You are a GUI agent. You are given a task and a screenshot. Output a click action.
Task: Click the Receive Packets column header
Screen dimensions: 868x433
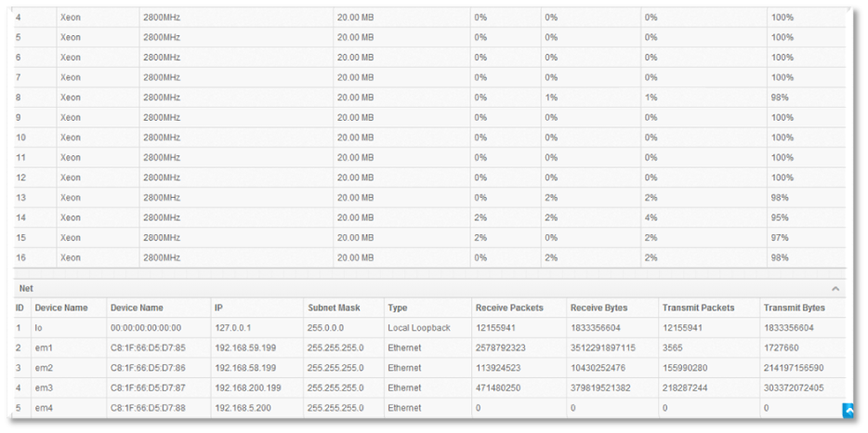[x=509, y=308]
